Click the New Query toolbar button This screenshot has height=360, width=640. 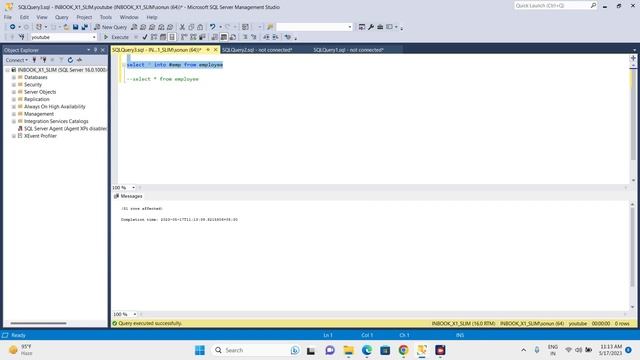111,27
